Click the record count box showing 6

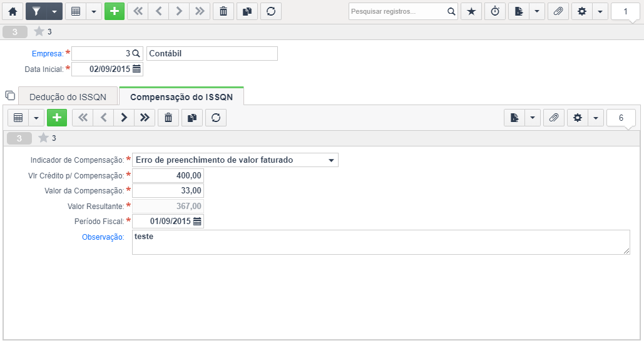(621, 118)
